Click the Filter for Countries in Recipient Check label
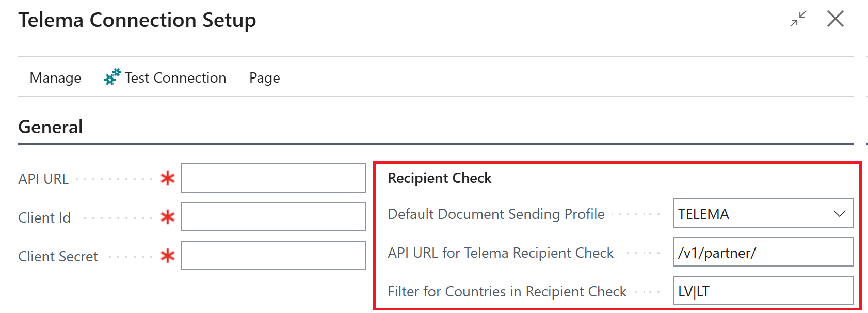 pos(507,292)
